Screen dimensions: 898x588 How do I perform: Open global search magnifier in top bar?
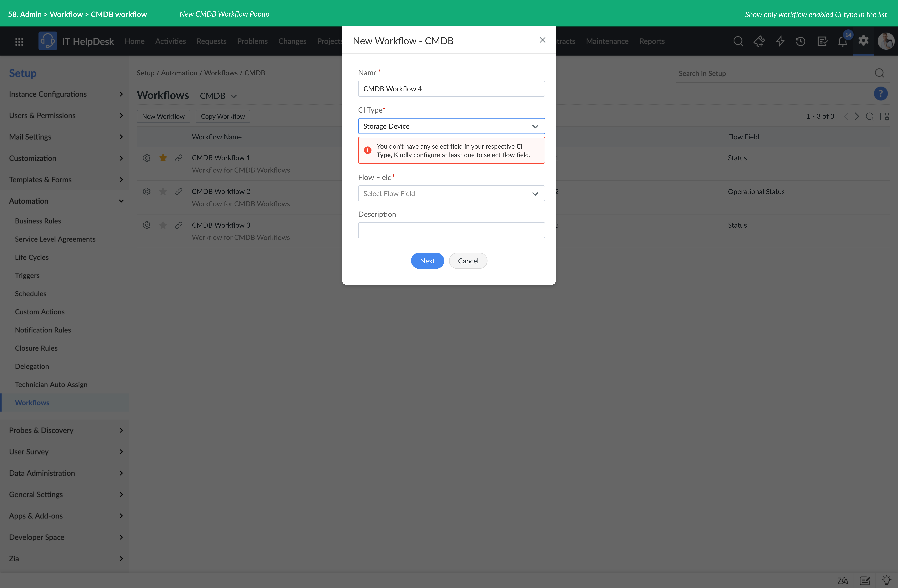(738, 41)
